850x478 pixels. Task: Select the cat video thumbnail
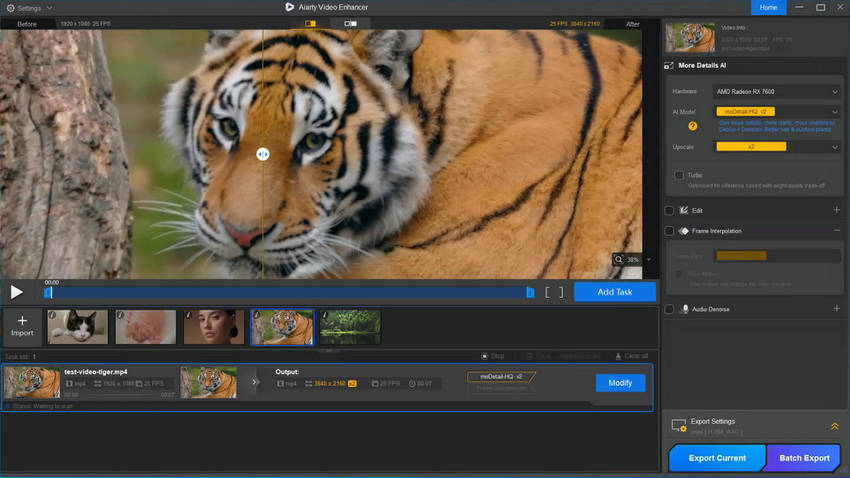click(x=78, y=327)
